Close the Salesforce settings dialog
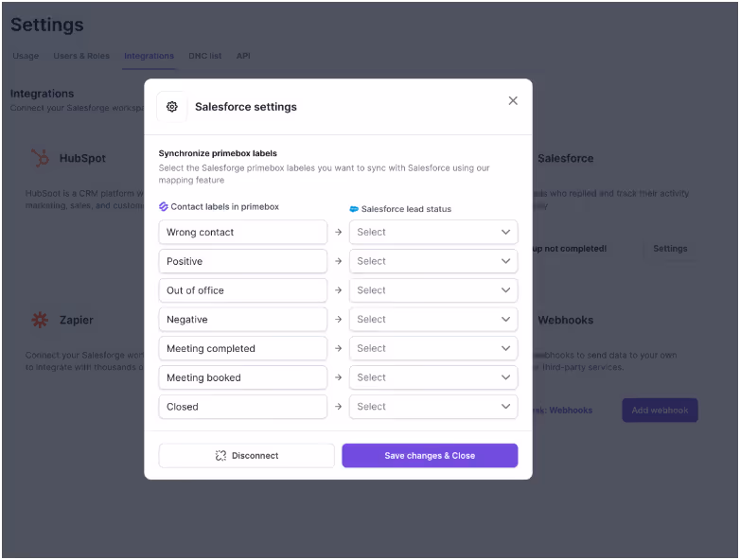This screenshot has width=740, height=560. [x=513, y=100]
